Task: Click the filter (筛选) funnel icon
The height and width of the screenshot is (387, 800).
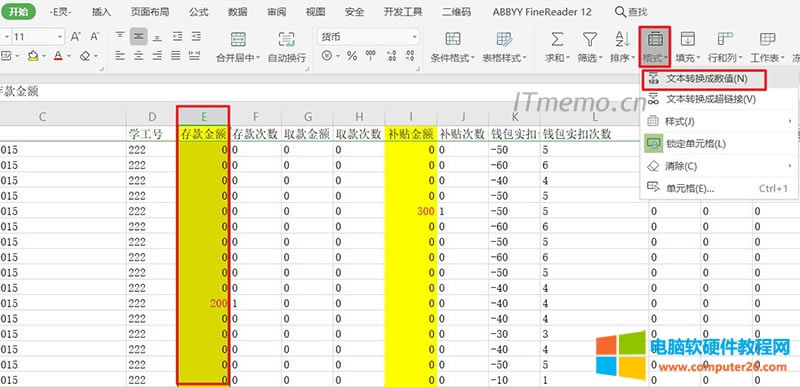Action: click(x=590, y=39)
